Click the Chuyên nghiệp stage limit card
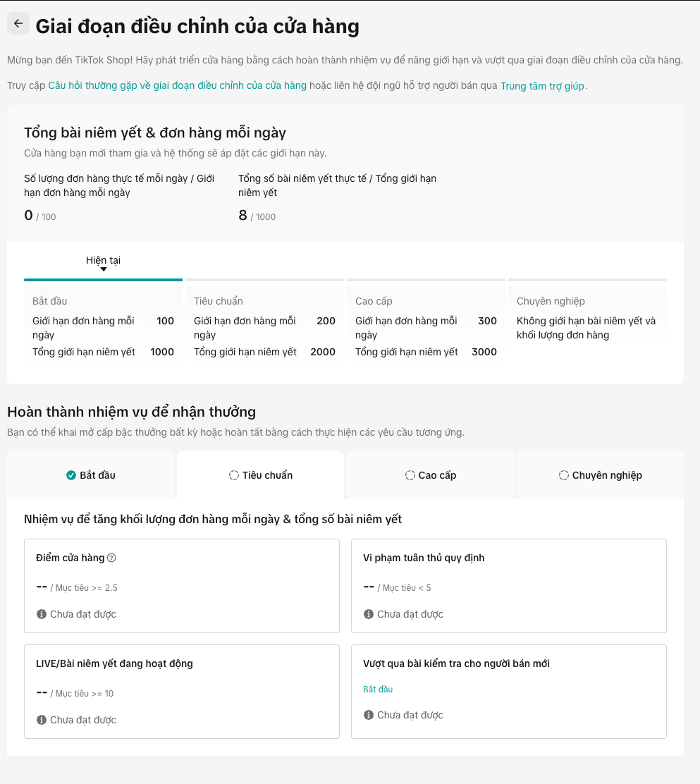The image size is (700, 784). pyautogui.click(x=587, y=321)
